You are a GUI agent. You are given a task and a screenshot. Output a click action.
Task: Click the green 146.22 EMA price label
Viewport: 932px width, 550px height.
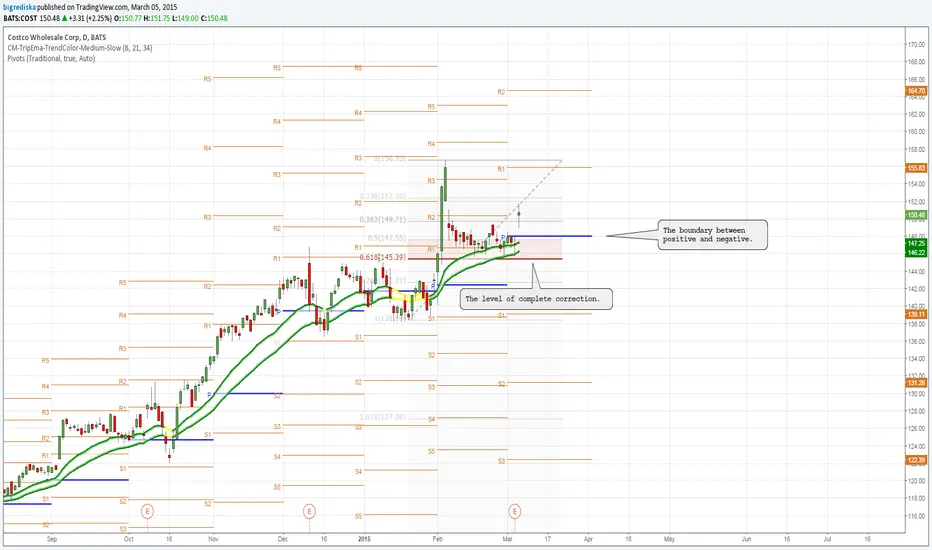[916, 253]
